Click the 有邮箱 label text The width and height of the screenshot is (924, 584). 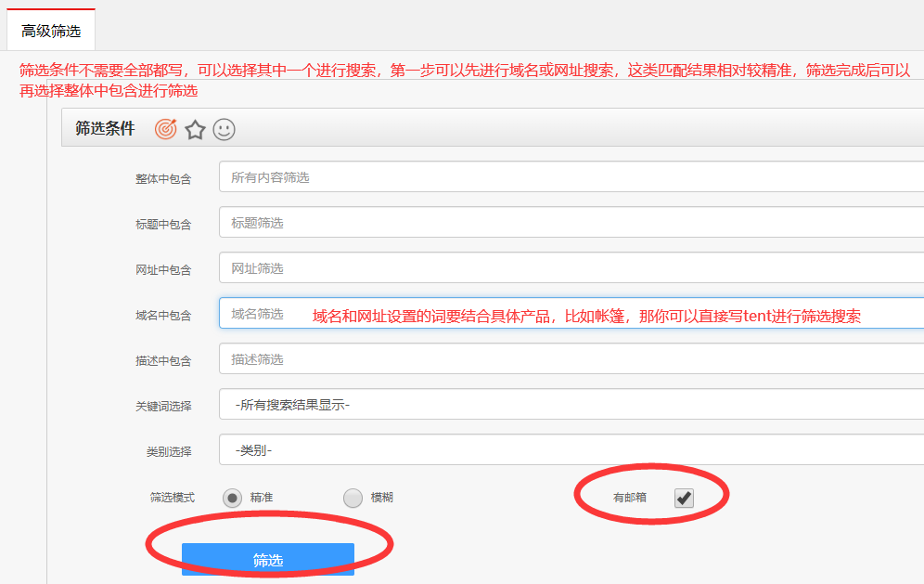631,498
